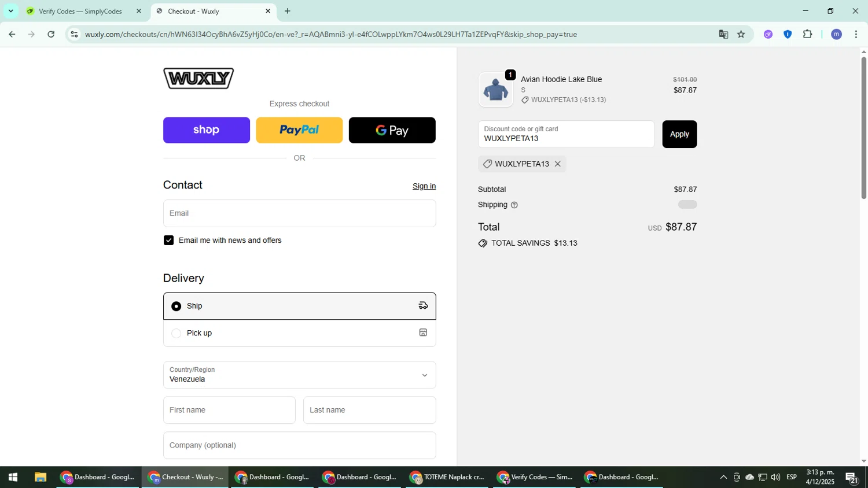Open OneDrive cloud tray icon
This screenshot has height=488, width=868.
pyautogui.click(x=749, y=477)
